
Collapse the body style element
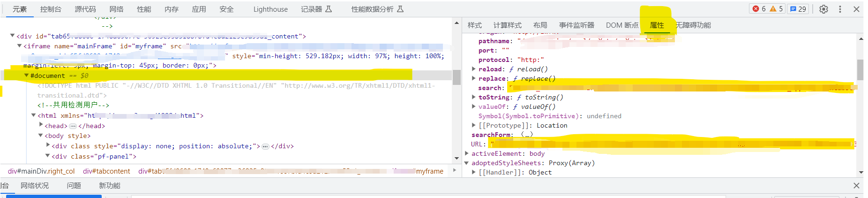[x=41, y=136]
